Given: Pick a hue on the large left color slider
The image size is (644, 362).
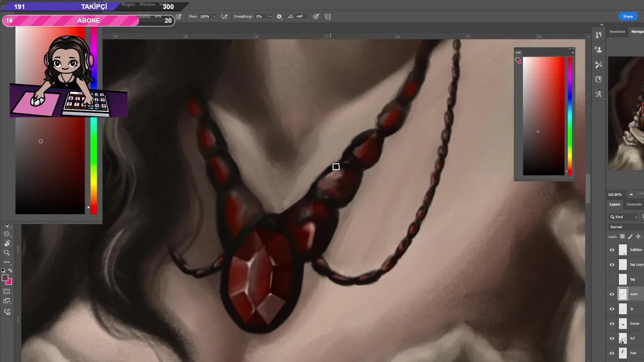Looking at the screenshot, I should point(94,121).
